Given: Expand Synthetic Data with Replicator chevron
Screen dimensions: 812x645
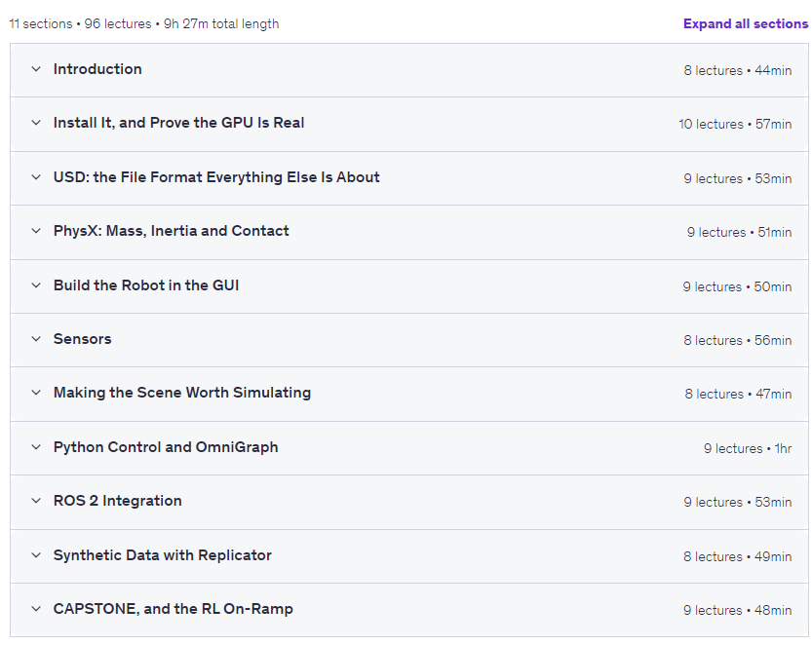Looking at the screenshot, I should pyautogui.click(x=36, y=555).
